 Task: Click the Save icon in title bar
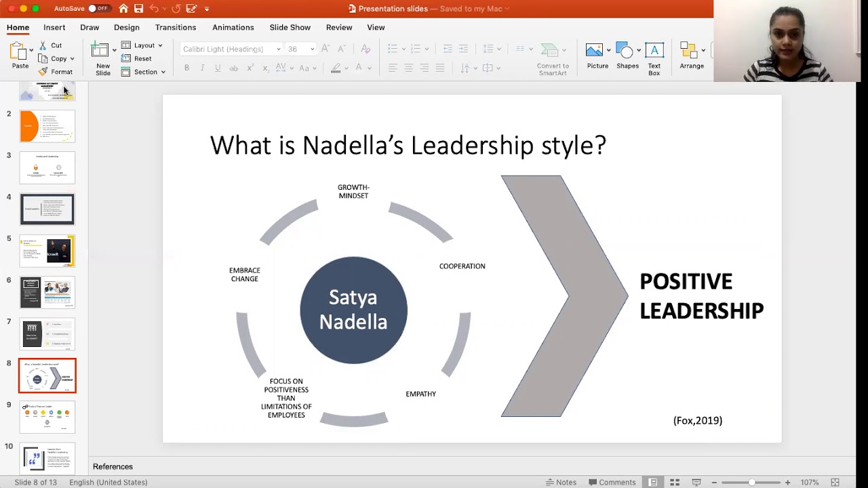(x=138, y=9)
